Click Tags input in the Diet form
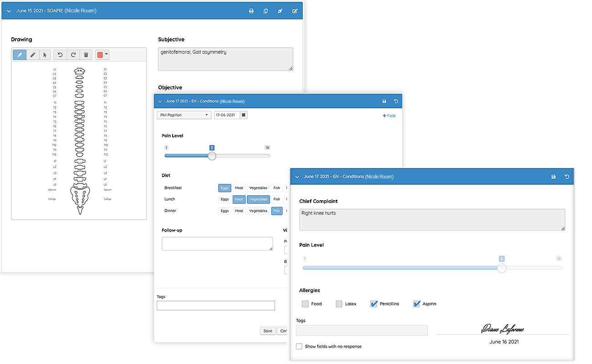 pos(216,306)
